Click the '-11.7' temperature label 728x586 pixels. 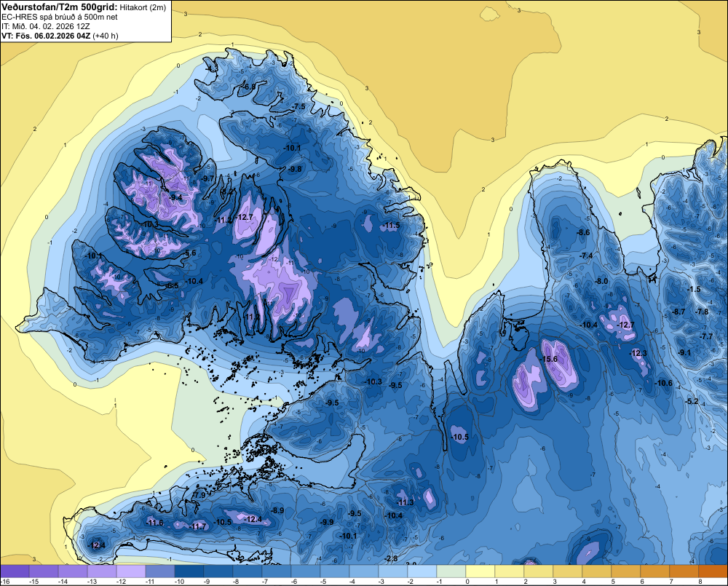pyautogui.click(x=198, y=526)
